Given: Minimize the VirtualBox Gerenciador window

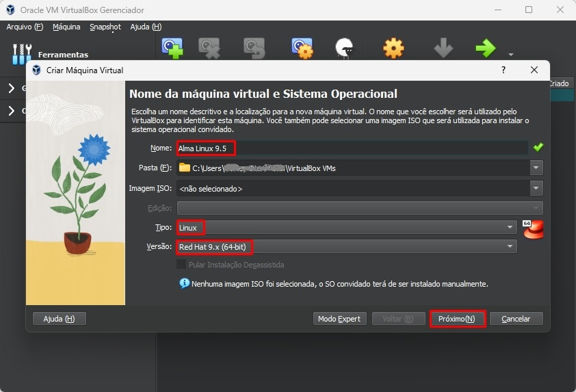Looking at the screenshot, I should pyautogui.click(x=498, y=10).
